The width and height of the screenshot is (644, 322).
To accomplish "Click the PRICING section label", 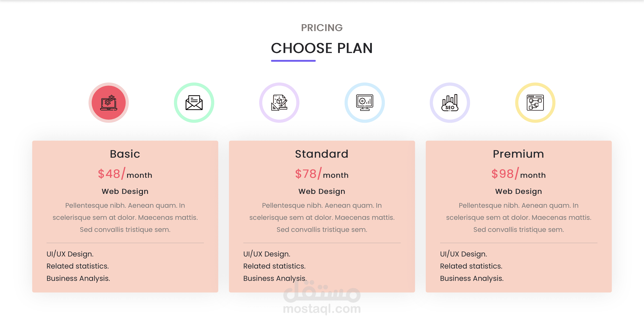I will [x=322, y=28].
